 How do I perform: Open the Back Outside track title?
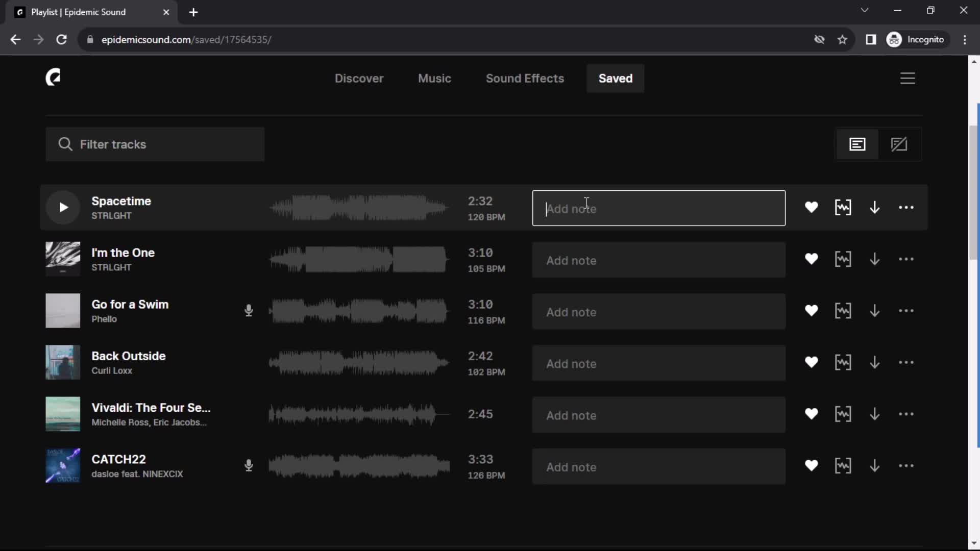pyautogui.click(x=129, y=356)
